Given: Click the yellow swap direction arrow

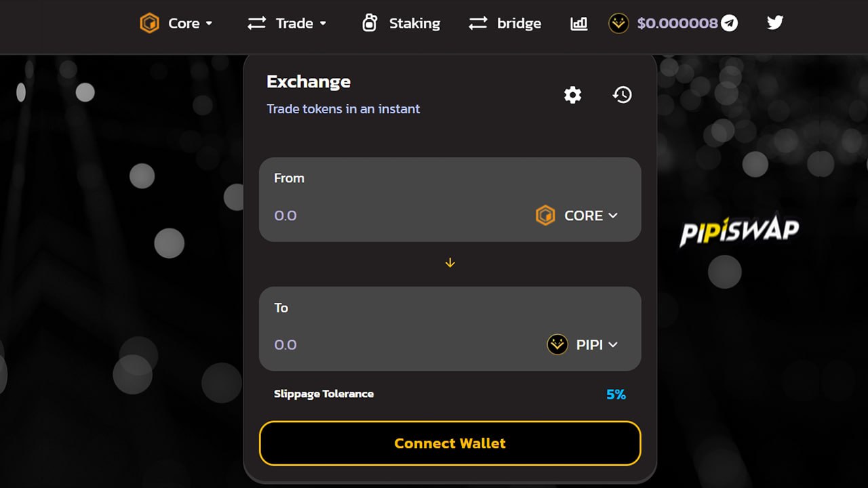Looking at the screenshot, I should tap(450, 263).
